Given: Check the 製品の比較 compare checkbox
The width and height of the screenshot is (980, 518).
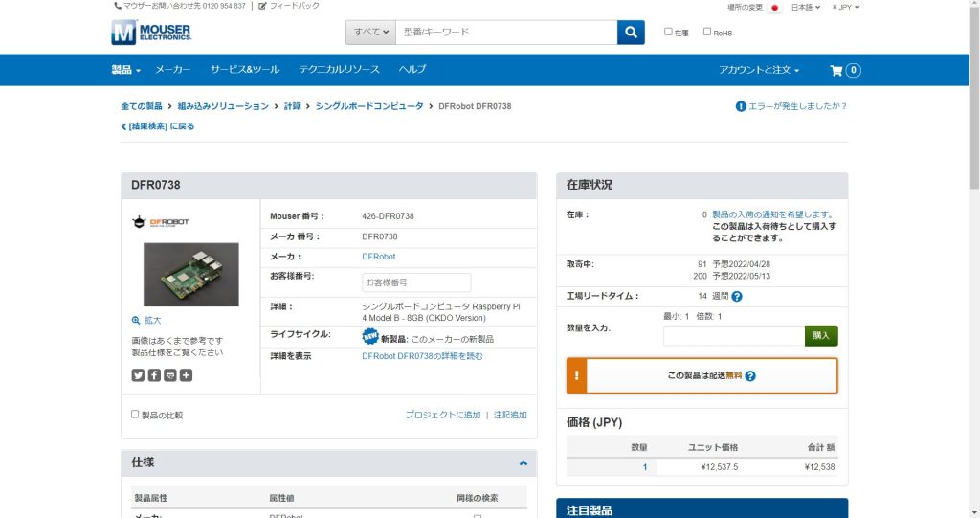Looking at the screenshot, I should [135, 415].
